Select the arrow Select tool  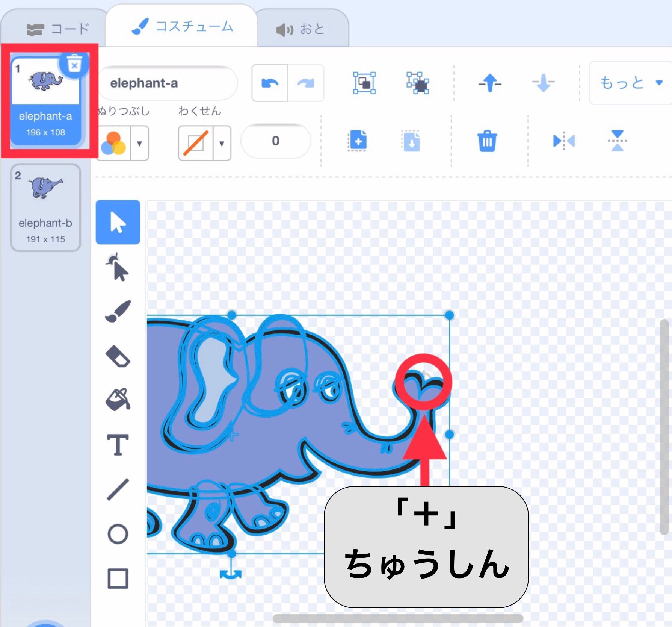tap(118, 222)
